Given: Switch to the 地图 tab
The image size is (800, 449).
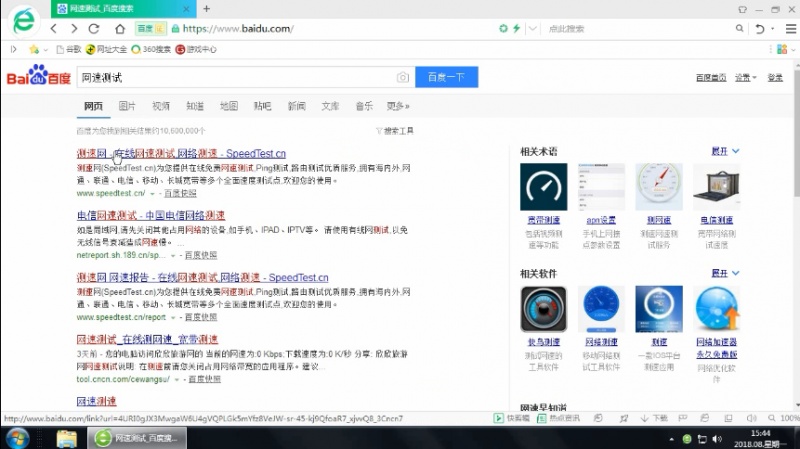Looking at the screenshot, I should point(229,106).
